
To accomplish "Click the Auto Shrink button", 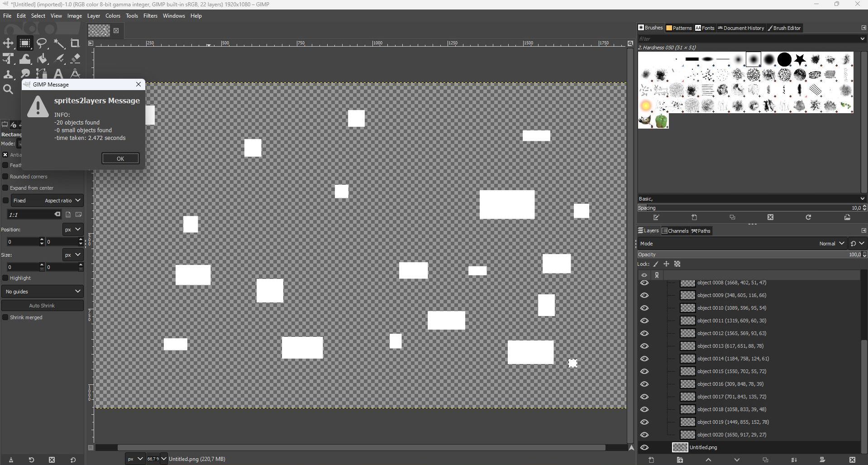I will 42,306.
